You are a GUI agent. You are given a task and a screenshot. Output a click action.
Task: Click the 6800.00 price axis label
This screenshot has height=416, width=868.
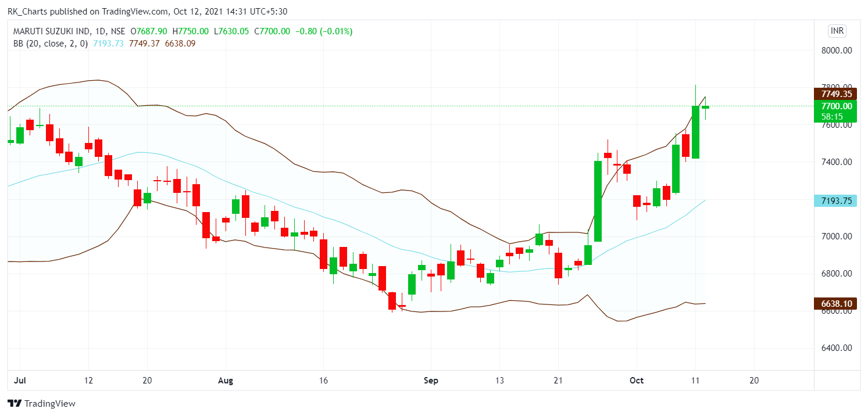click(837, 274)
